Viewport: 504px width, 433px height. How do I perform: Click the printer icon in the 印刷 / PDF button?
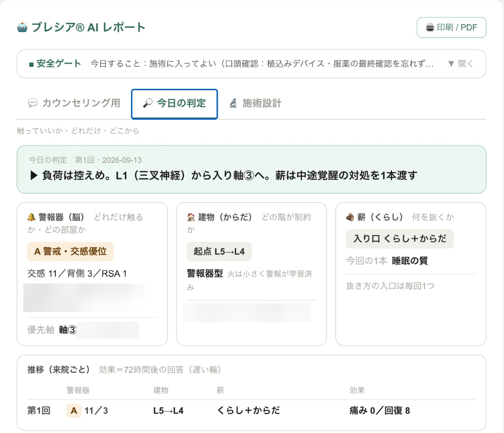coord(430,28)
